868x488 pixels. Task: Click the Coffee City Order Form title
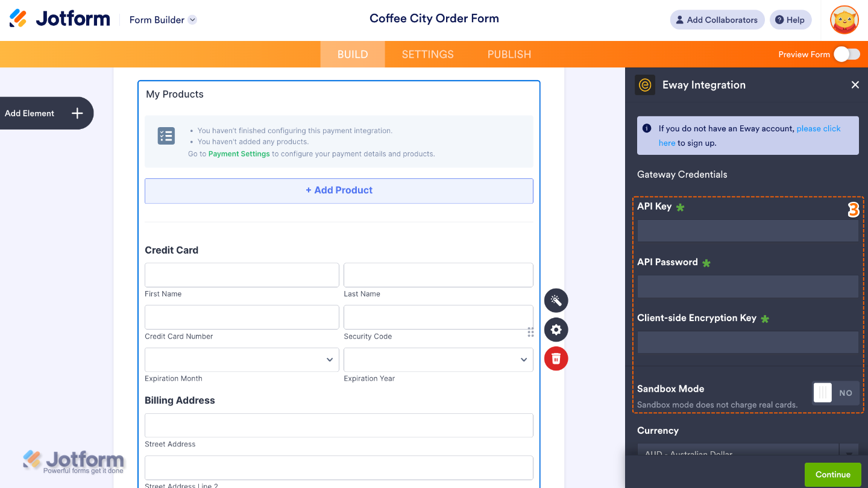(434, 19)
